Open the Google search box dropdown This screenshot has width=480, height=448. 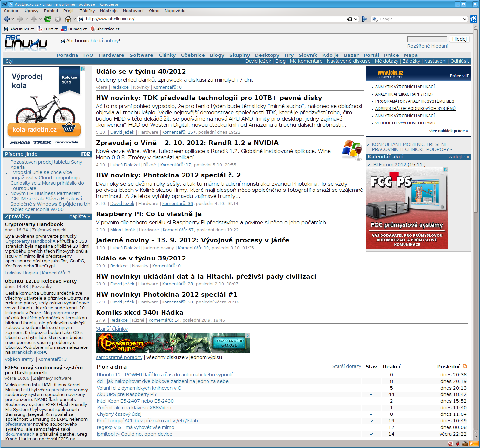[465, 19]
